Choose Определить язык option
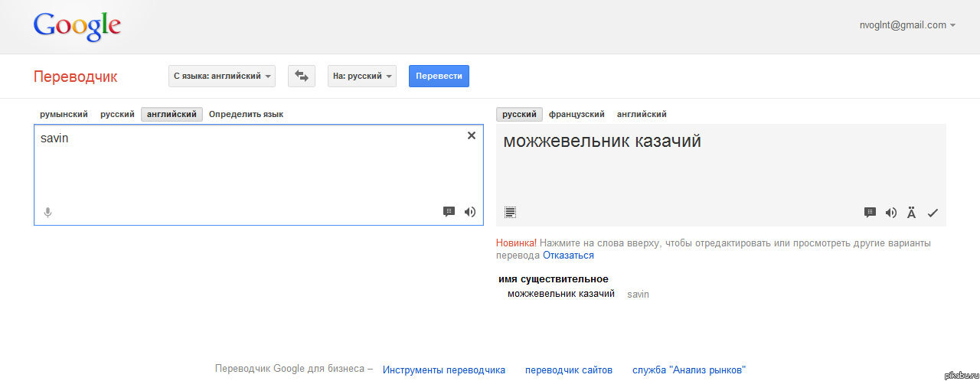 [246, 114]
